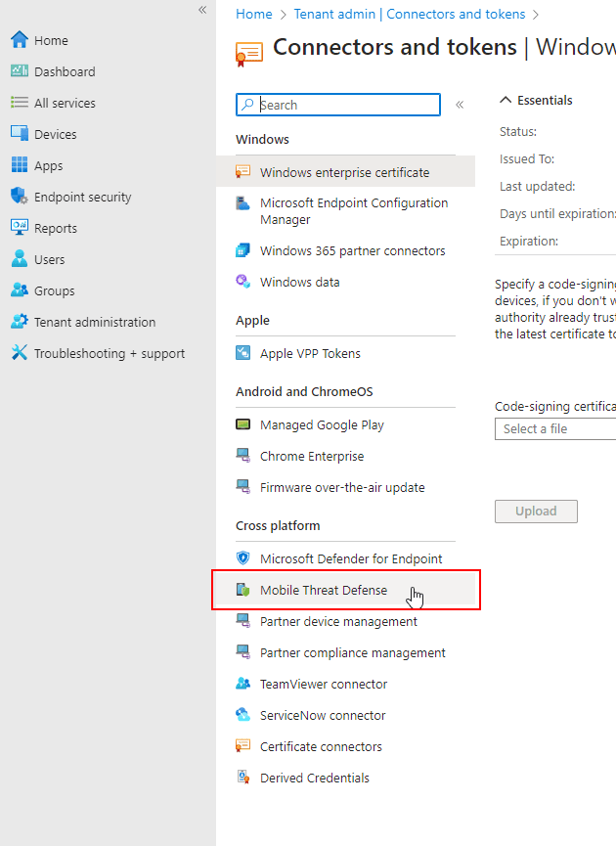Click the Home icon in left sidebar
The height and width of the screenshot is (846, 616).
click(x=19, y=40)
